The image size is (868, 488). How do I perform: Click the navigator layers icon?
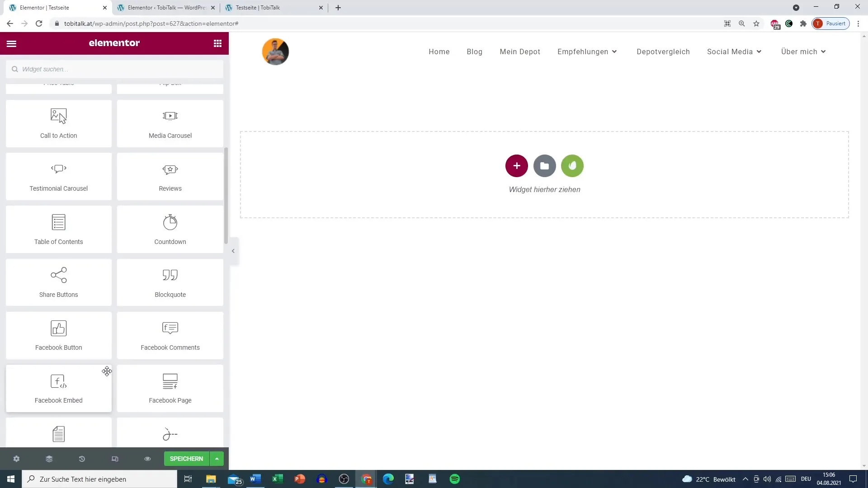(49, 458)
